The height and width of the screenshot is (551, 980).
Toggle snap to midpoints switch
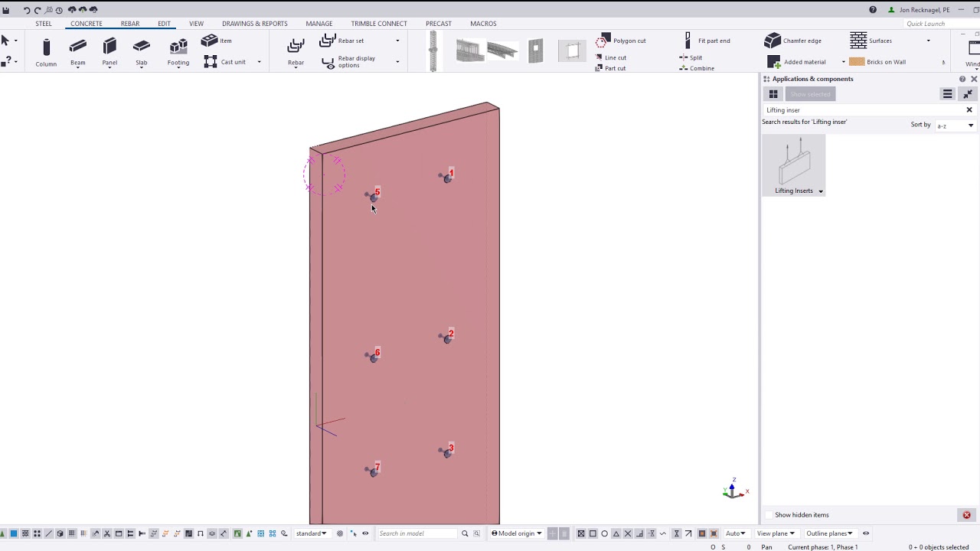pyautogui.click(x=616, y=533)
